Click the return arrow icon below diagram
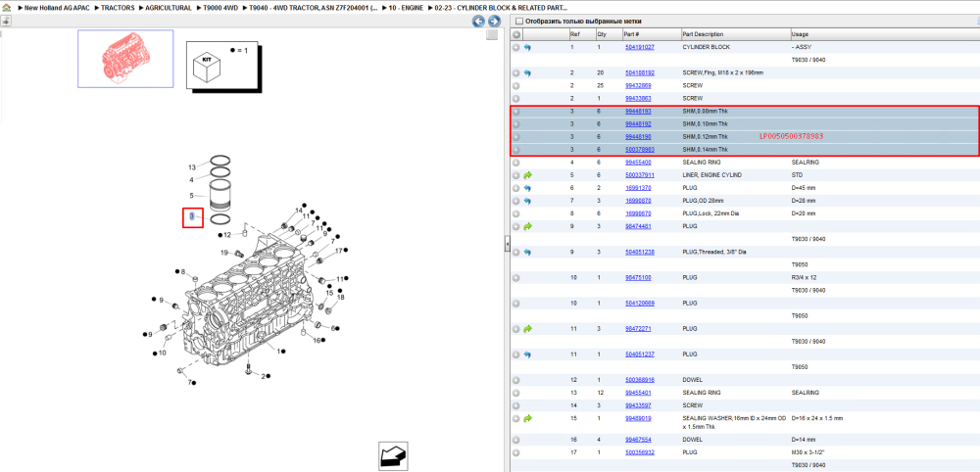The height and width of the screenshot is (472, 980). click(x=394, y=456)
